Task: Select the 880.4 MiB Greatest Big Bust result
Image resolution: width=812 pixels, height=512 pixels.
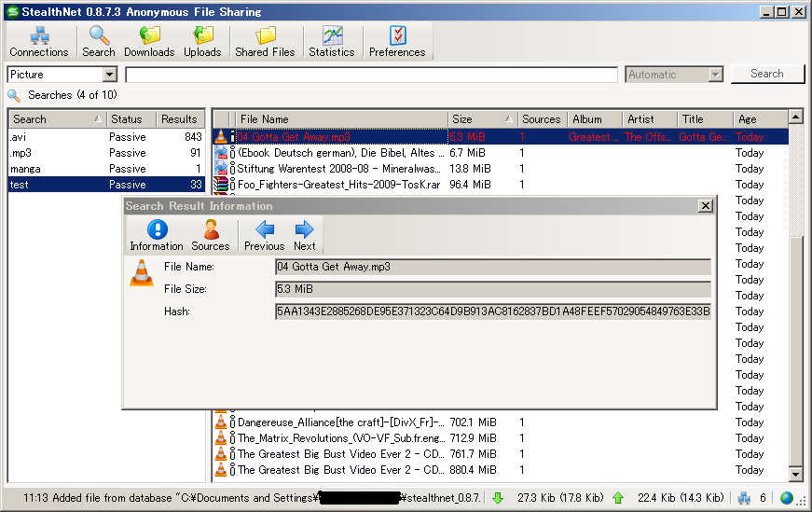Action: click(x=502, y=470)
